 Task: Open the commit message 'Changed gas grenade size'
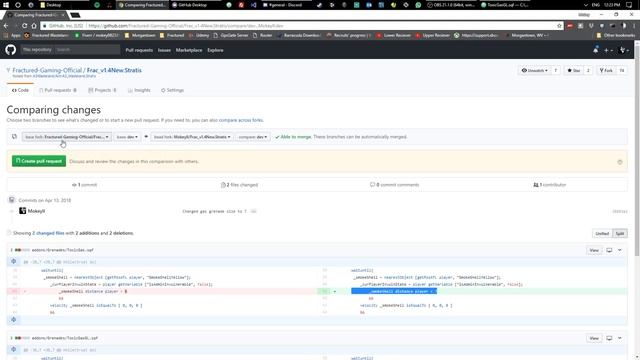(x=214, y=211)
